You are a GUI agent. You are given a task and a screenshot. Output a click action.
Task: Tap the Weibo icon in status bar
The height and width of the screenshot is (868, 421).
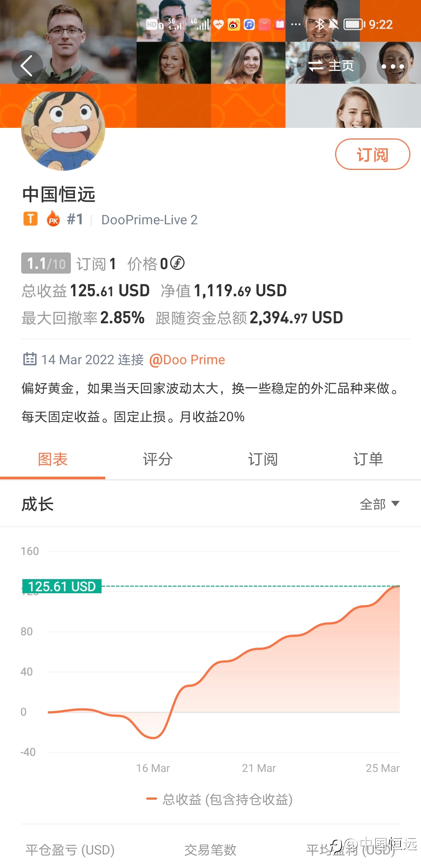pyautogui.click(x=234, y=24)
